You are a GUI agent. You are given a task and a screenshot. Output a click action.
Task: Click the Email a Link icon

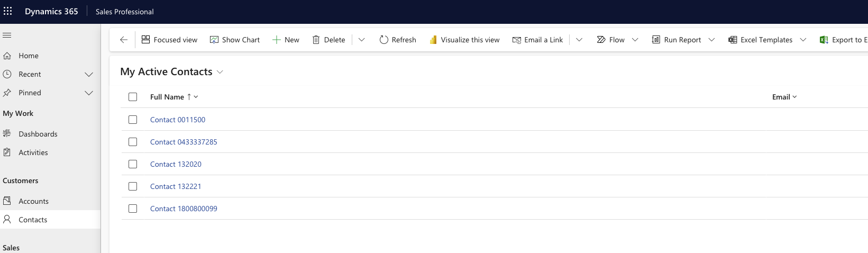[x=517, y=40]
